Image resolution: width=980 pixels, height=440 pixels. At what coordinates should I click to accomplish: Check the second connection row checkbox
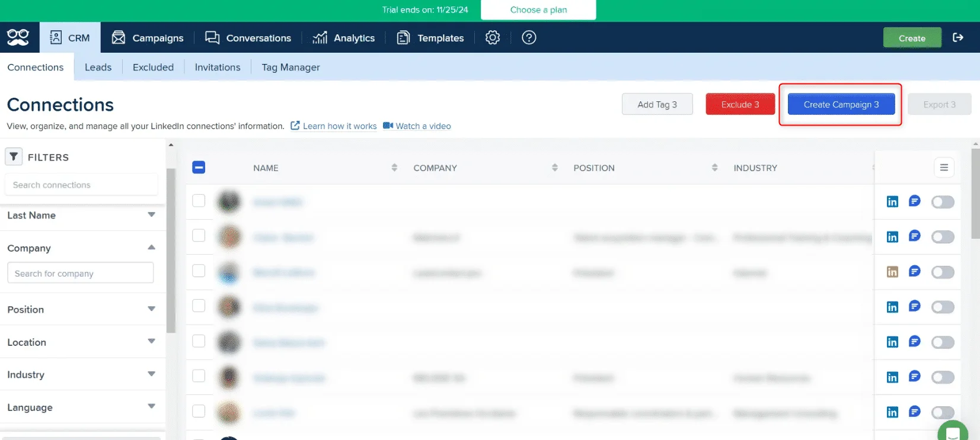(x=199, y=236)
